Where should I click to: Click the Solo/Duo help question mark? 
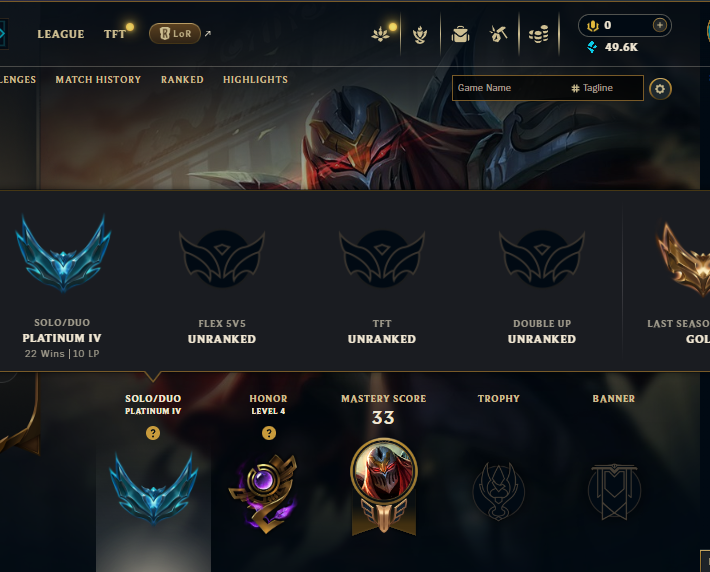click(153, 433)
